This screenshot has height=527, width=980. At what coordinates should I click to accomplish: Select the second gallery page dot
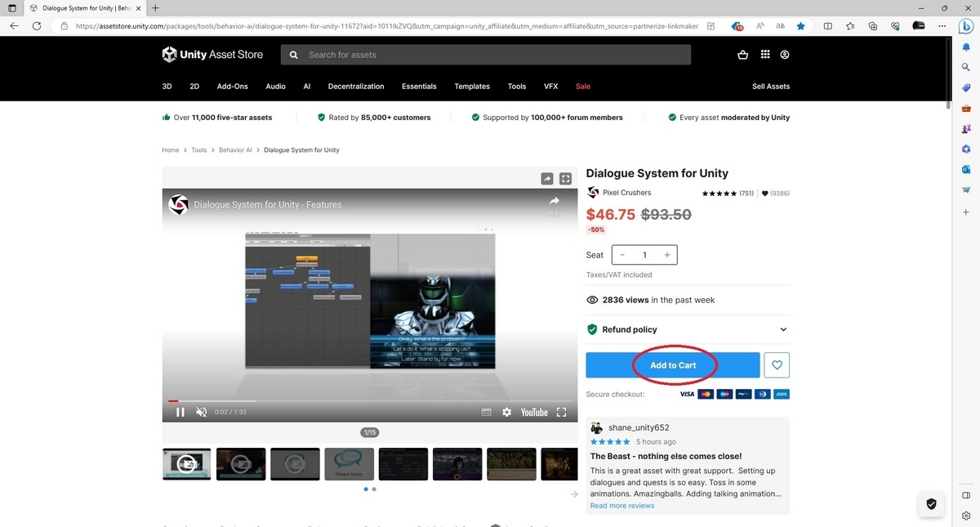(x=374, y=489)
